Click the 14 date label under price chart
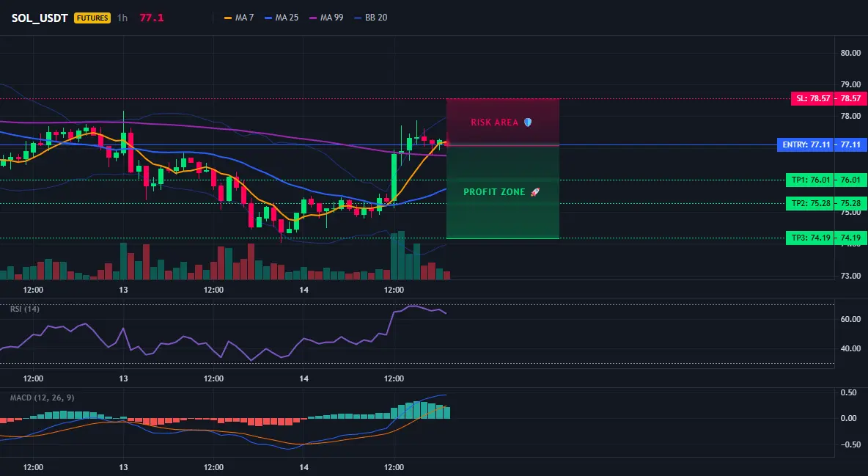Image resolution: width=868 pixels, height=476 pixels. [304, 290]
